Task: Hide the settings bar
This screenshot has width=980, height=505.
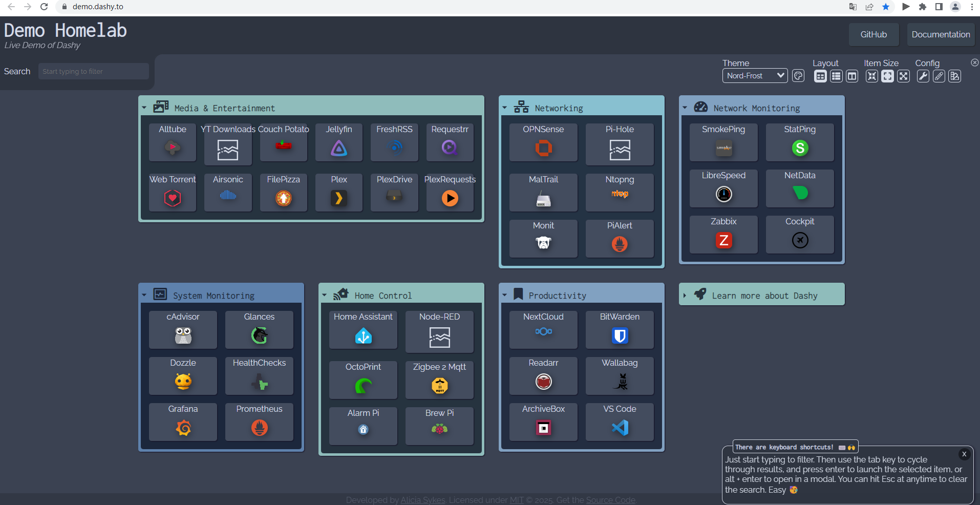Action: pyautogui.click(x=974, y=62)
